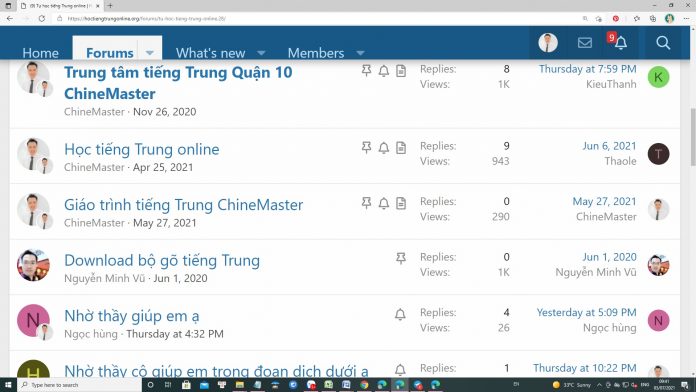Screen dimensions: 696x392
Task: Click Nguyễn Minh Vũ's photo avatar on Download thread
Action: [x=33, y=265]
